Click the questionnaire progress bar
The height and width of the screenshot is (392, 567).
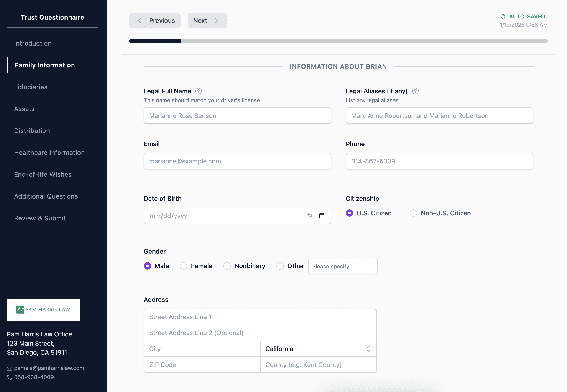tap(338, 41)
